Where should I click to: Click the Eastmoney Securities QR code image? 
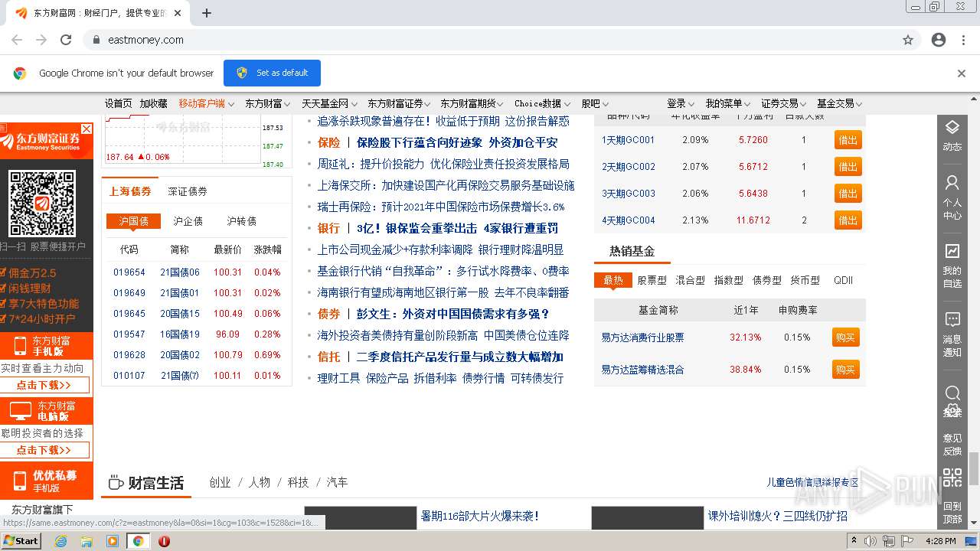(x=41, y=202)
